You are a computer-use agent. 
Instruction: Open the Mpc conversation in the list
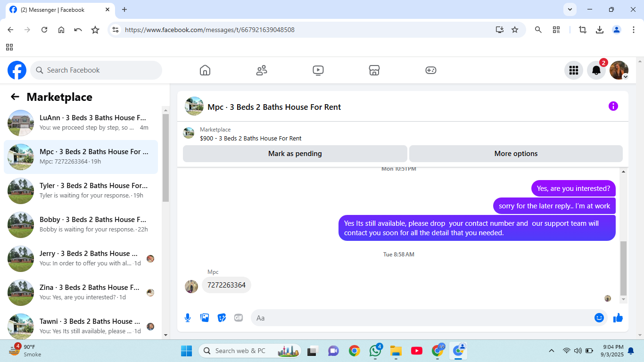pyautogui.click(x=81, y=157)
